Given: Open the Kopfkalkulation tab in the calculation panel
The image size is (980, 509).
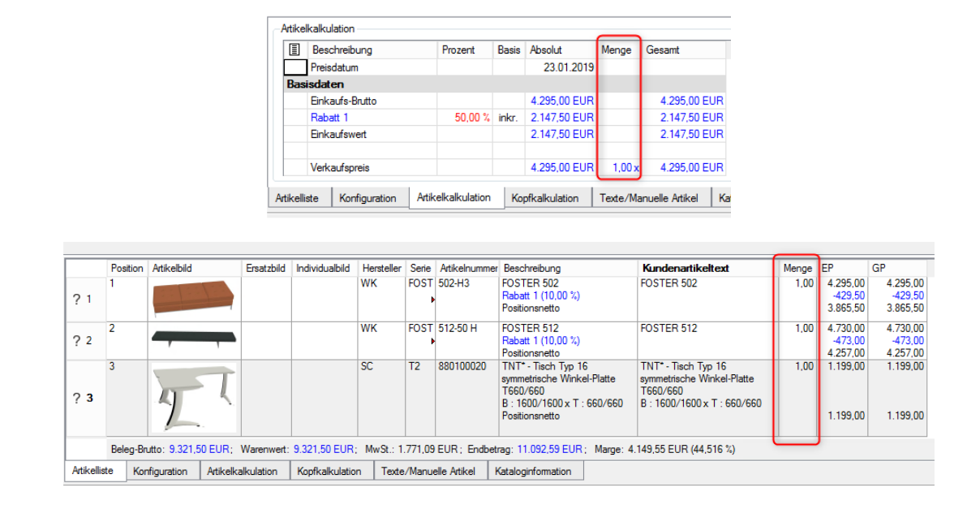Looking at the screenshot, I should coord(544,198).
